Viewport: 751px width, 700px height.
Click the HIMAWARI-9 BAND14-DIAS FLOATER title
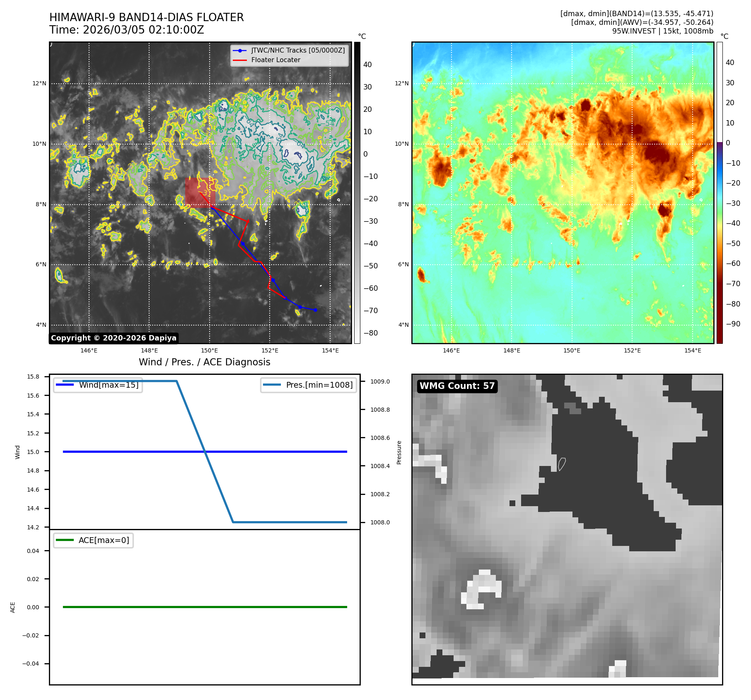(x=147, y=17)
